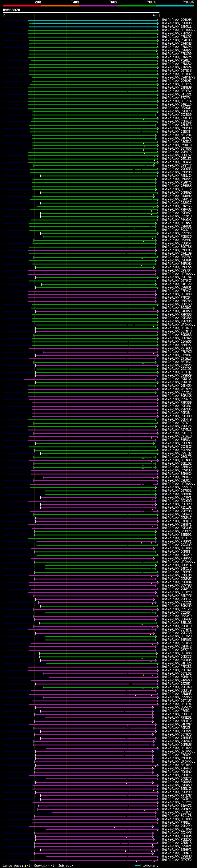
Task: Click the UniRef100_B6T774 label
Action: 177,101
